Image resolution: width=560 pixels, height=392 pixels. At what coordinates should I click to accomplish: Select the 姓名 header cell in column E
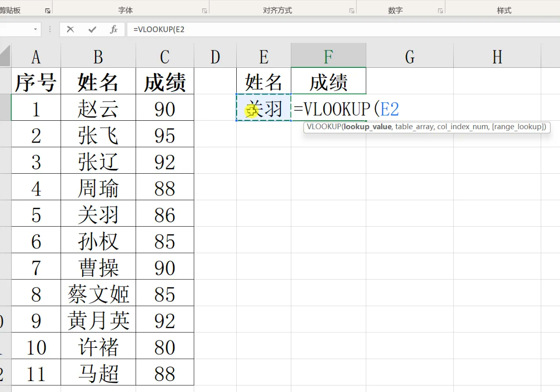[x=264, y=81]
